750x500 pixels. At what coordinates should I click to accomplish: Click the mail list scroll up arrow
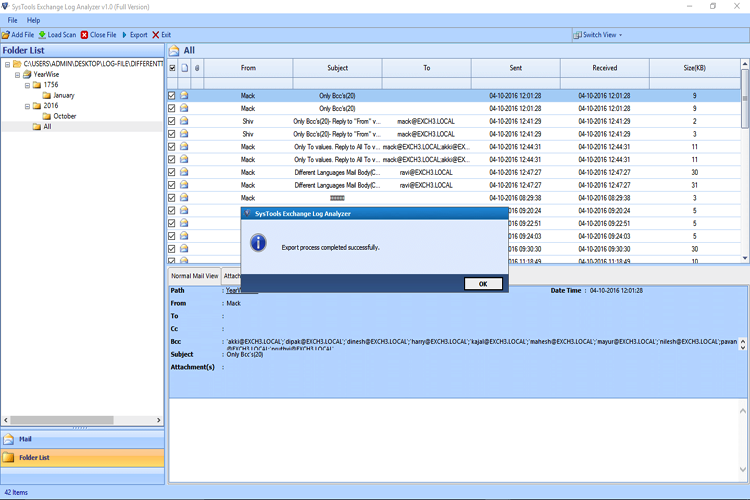coord(745,64)
